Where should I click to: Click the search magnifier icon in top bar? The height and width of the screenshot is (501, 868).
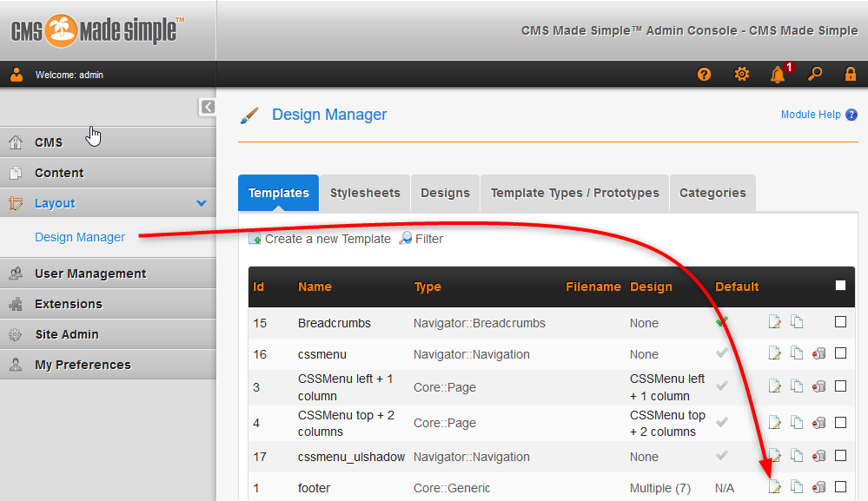coord(814,75)
